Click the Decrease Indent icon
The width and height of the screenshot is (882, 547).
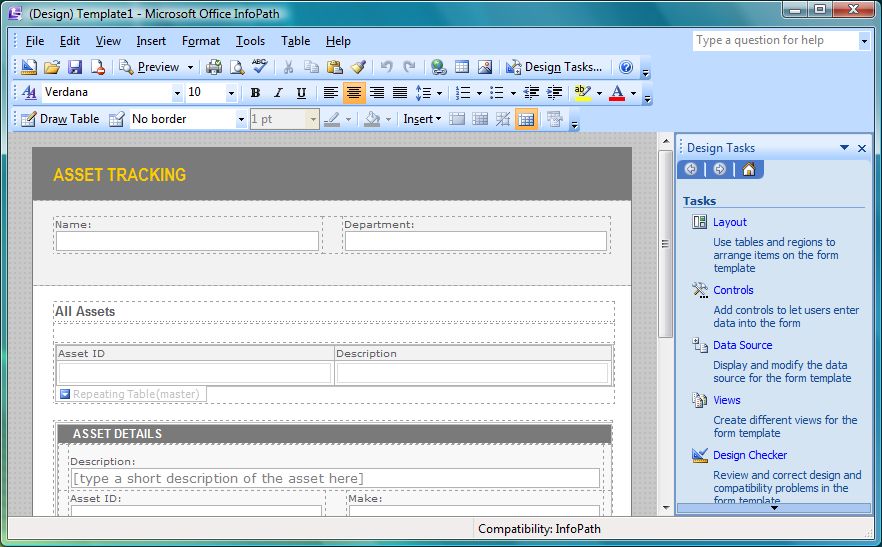(531, 92)
